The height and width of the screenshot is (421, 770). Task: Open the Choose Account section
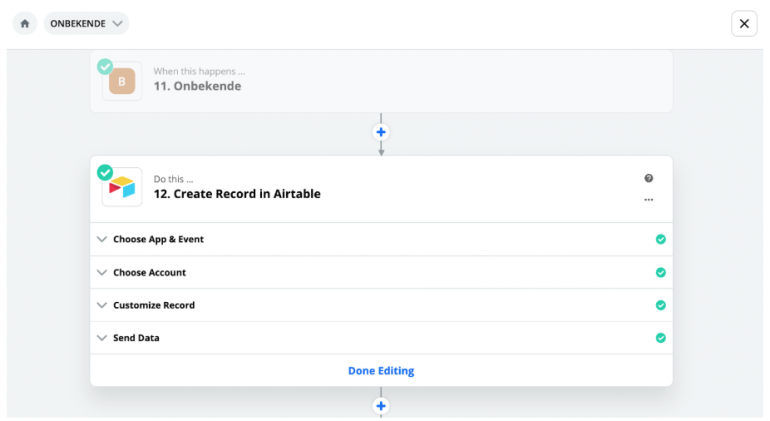(x=381, y=272)
